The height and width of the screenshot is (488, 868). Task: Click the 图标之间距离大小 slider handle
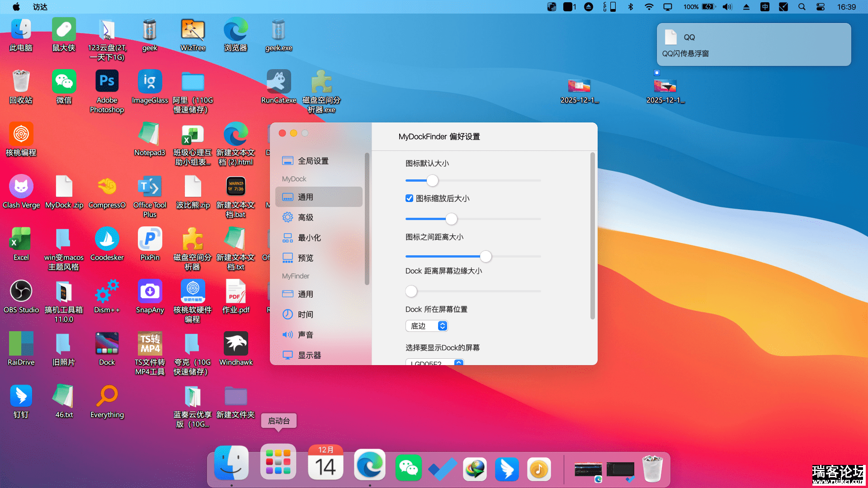[486, 256]
